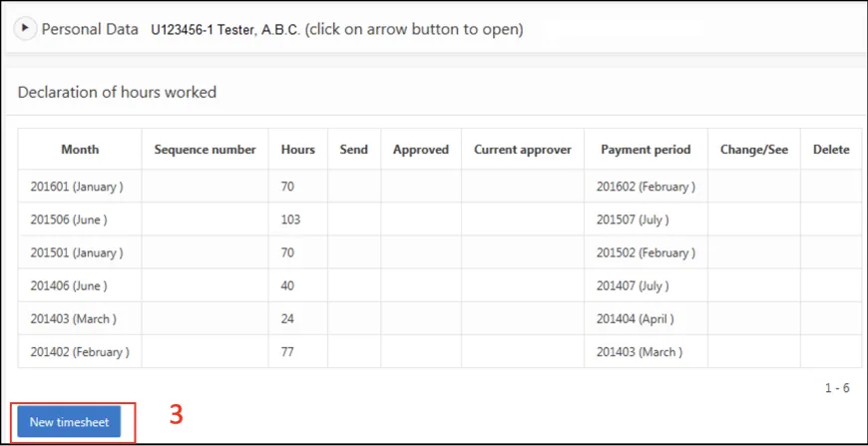Select the Current approver column header
868x446 pixels.
tap(523, 150)
